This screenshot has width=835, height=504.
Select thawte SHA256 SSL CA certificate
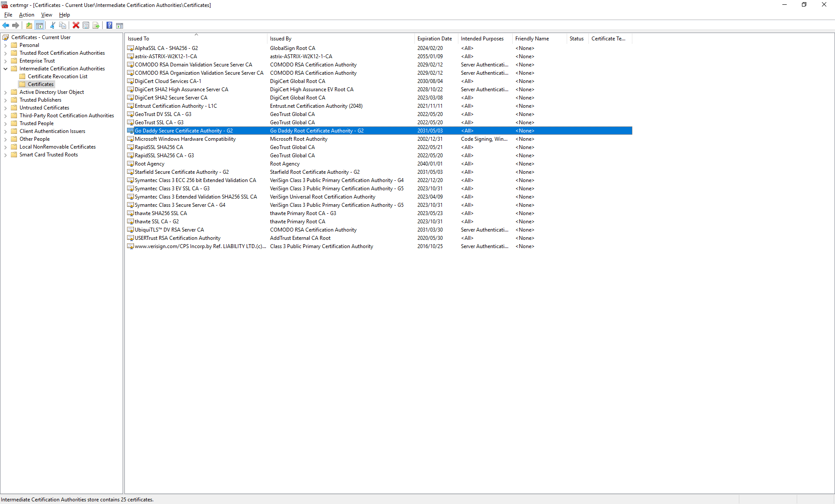[x=160, y=213]
